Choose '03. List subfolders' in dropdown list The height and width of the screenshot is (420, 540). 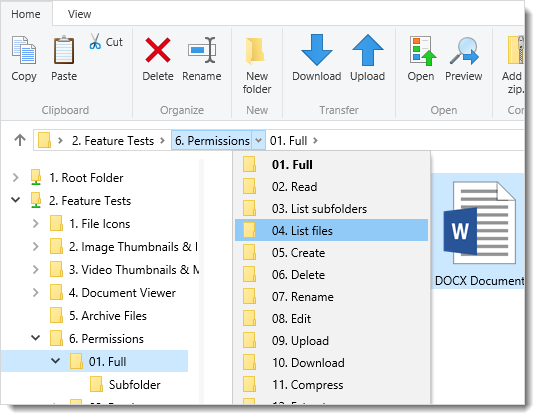(x=331, y=209)
